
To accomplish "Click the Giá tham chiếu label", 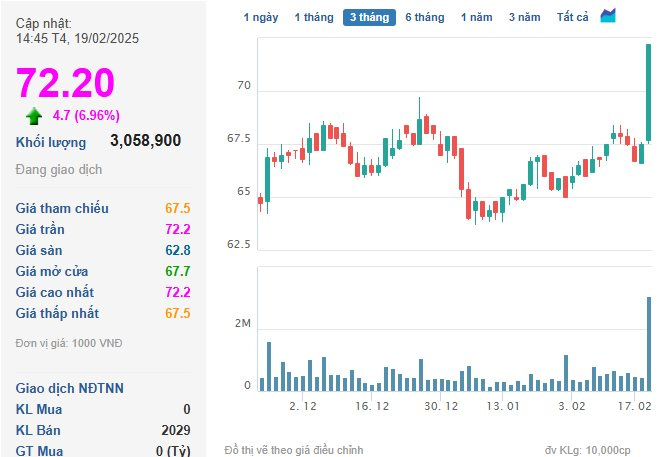I will click(62, 208).
